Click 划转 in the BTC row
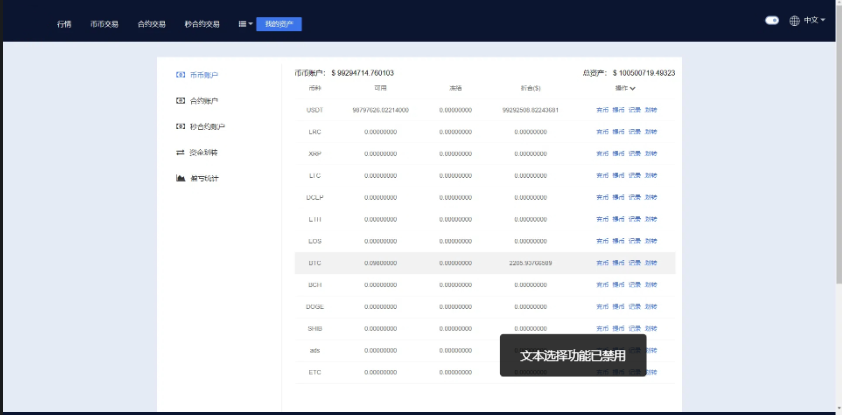This screenshot has width=842, height=415. pos(651,263)
